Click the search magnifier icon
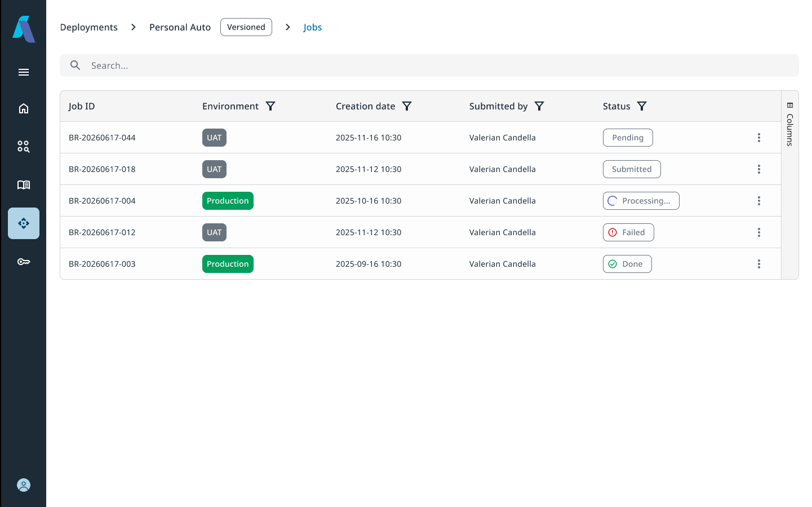812x507 pixels. (75, 65)
